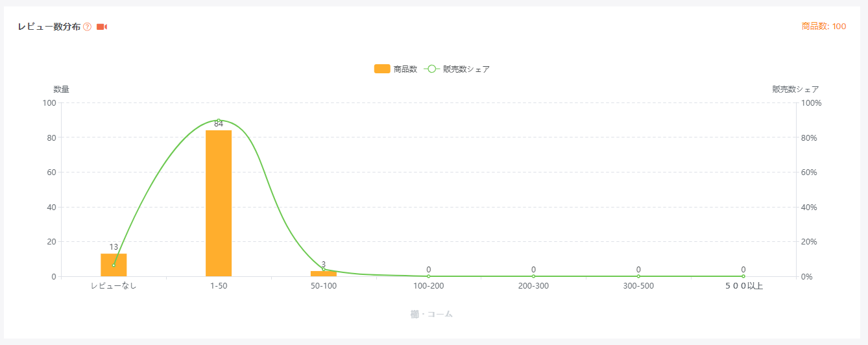868x345 pixels.
Task: Click the green line point at 100-200
Action: click(429, 276)
